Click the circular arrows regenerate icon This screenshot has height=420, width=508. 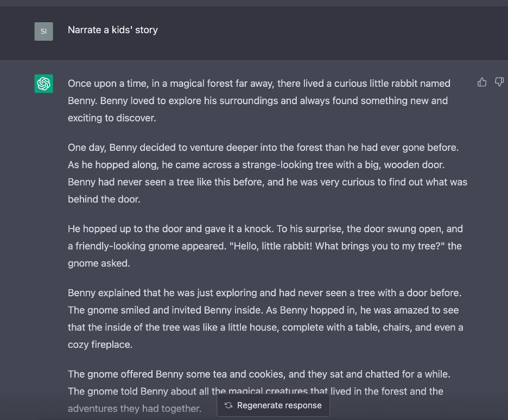click(x=228, y=405)
